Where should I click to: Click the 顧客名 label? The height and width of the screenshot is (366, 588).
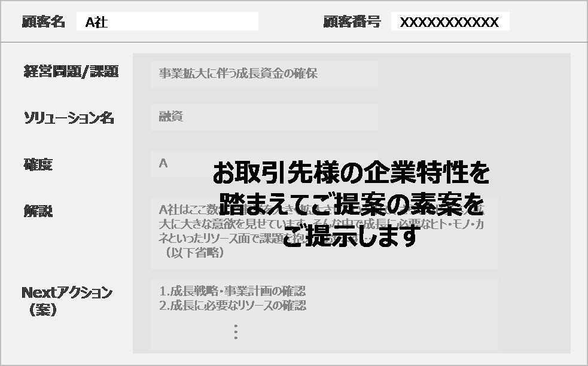click(44, 22)
